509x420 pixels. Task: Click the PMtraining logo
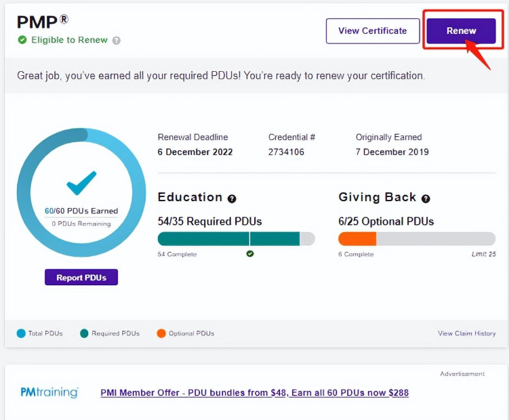pos(49,393)
